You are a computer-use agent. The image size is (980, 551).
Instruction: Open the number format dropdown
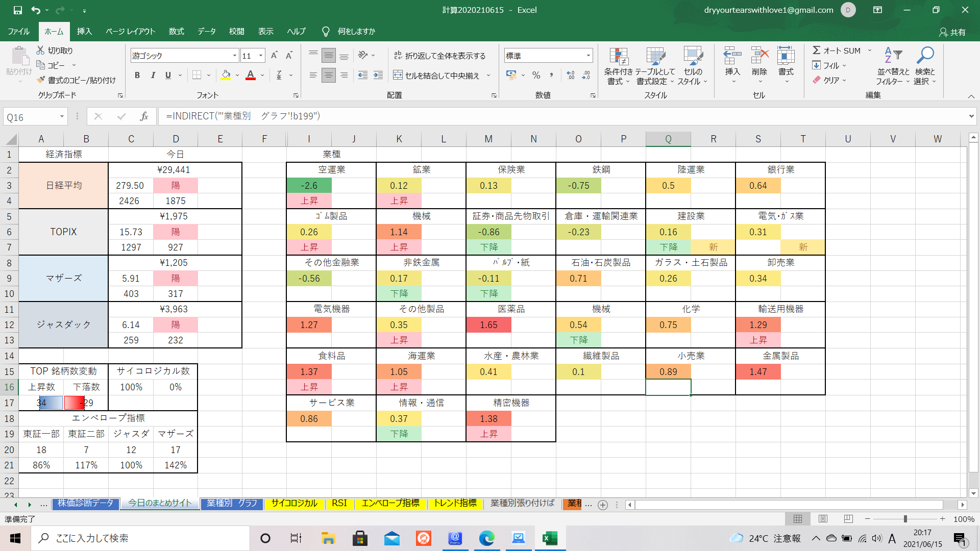pyautogui.click(x=589, y=56)
